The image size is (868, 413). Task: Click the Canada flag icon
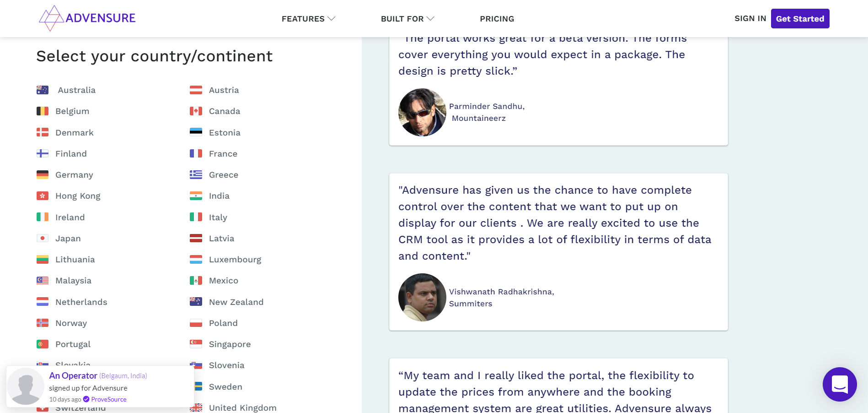click(x=196, y=111)
